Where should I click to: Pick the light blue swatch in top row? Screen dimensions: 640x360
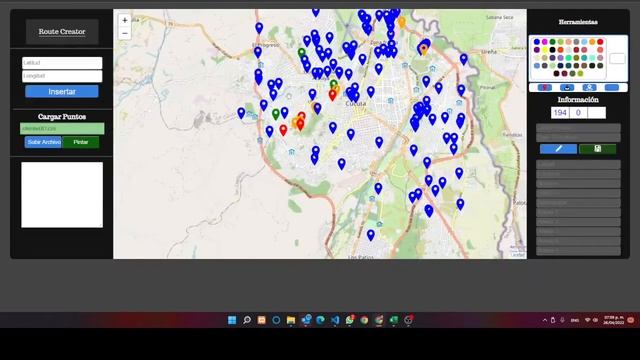pyautogui.click(x=584, y=42)
